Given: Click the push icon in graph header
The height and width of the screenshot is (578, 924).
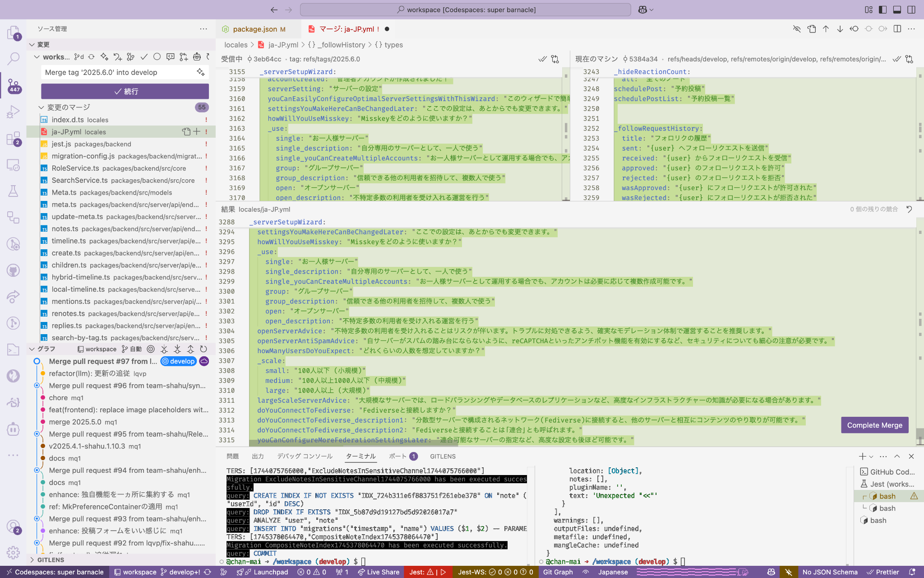Looking at the screenshot, I should (x=190, y=349).
